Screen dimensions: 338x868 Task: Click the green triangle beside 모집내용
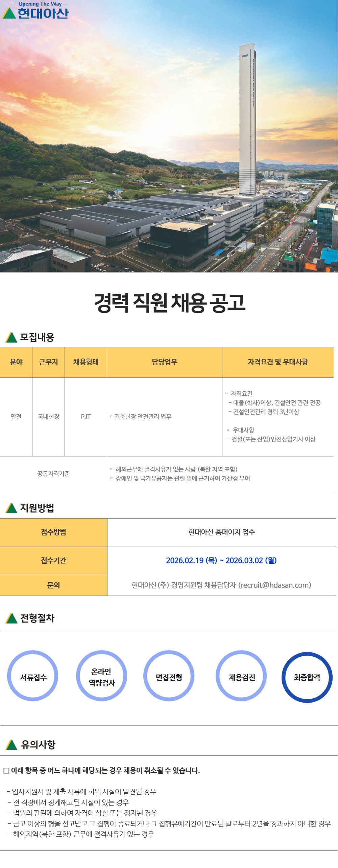click(x=11, y=337)
